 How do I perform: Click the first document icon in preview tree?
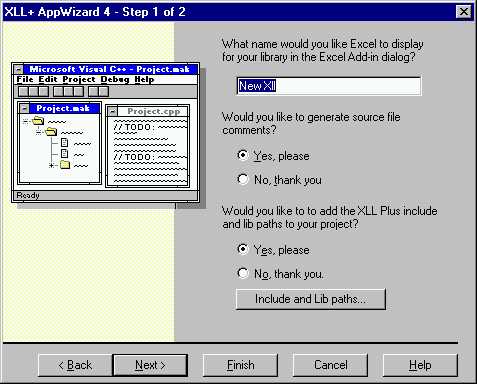64,143
